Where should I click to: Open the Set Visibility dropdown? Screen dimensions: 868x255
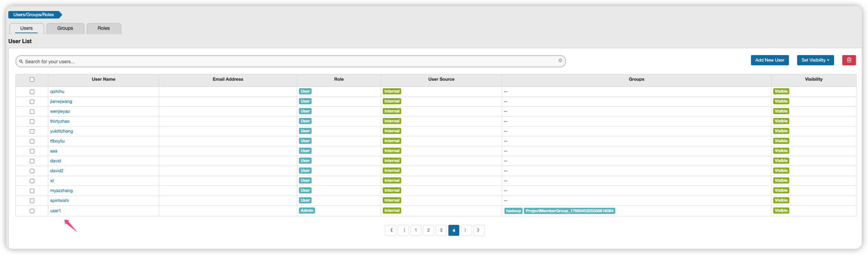click(x=815, y=60)
